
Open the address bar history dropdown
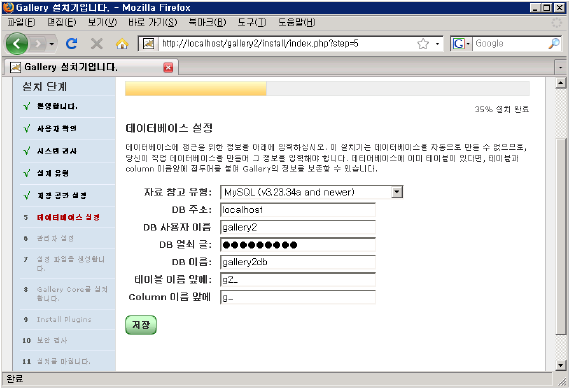(x=437, y=44)
